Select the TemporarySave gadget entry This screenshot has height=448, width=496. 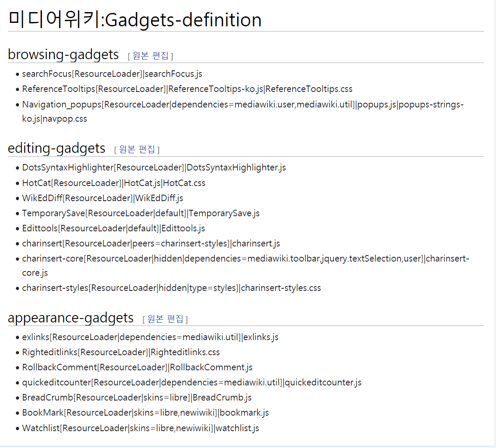[x=140, y=213]
